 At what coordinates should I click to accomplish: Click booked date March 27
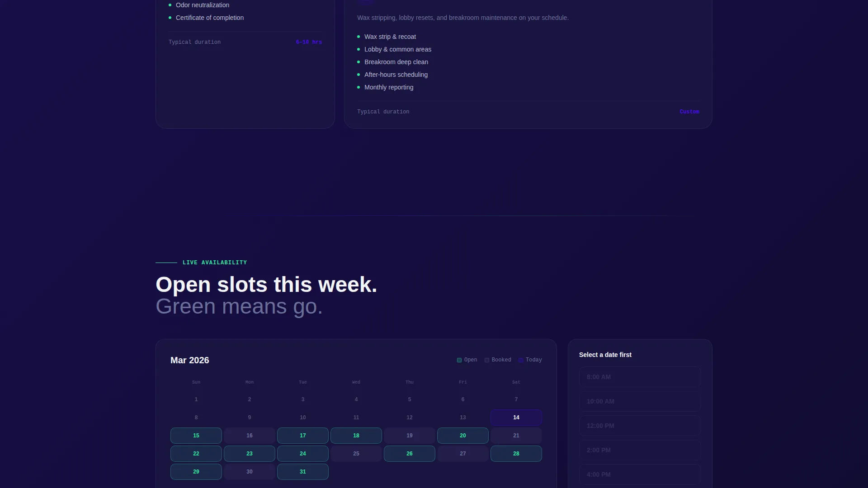pyautogui.click(x=462, y=453)
